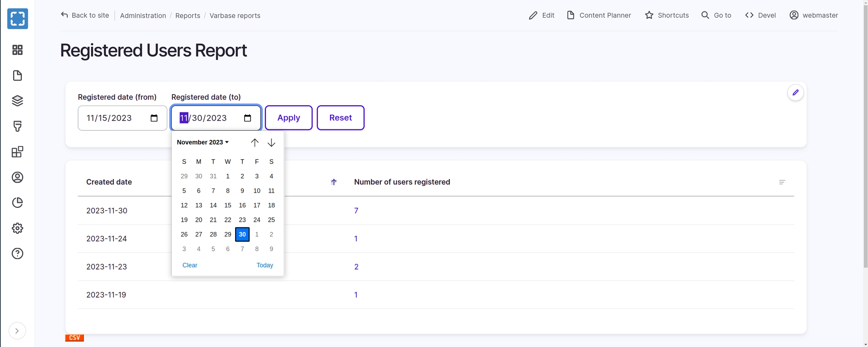The height and width of the screenshot is (347, 868).
Task: Open the Content Planner menu item
Action: click(x=599, y=15)
